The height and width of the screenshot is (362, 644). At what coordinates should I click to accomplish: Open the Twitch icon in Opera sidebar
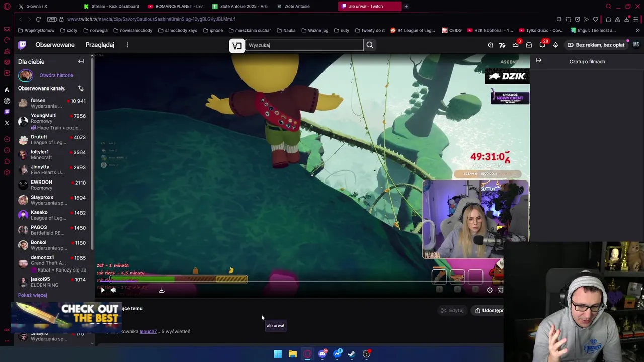pyautogui.click(x=7, y=112)
